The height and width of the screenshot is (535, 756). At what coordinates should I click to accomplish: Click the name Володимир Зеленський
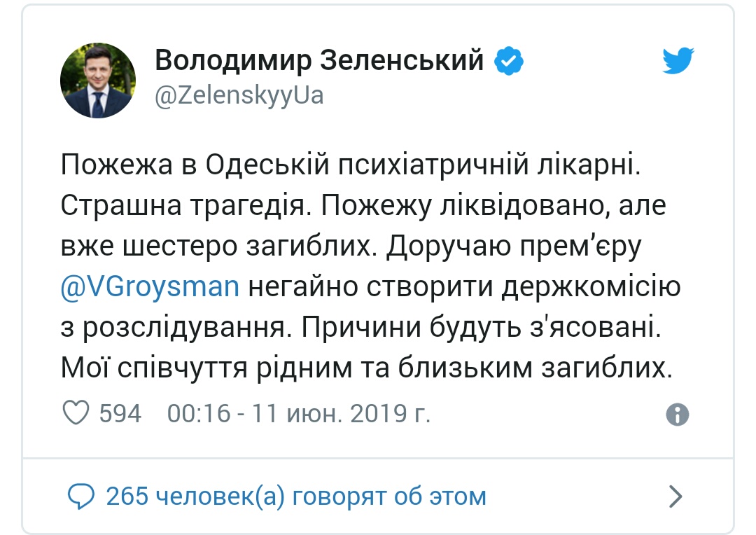click(x=319, y=60)
